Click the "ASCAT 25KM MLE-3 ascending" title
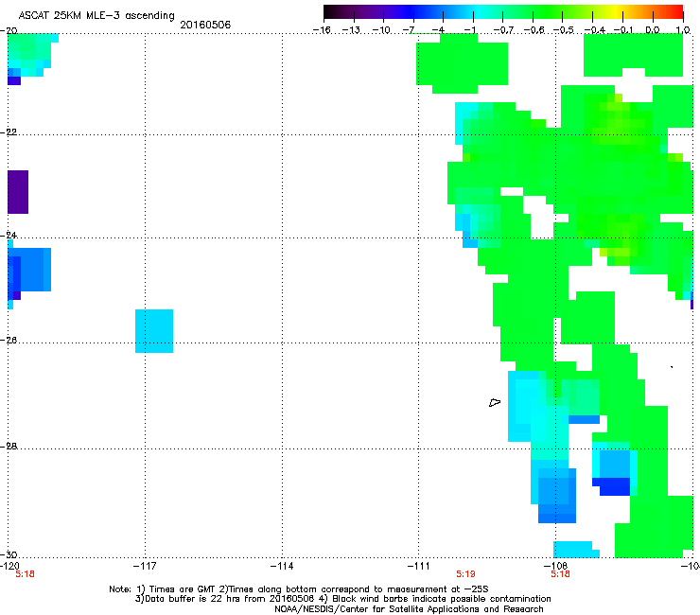This screenshot has height=615, width=700. [96, 15]
